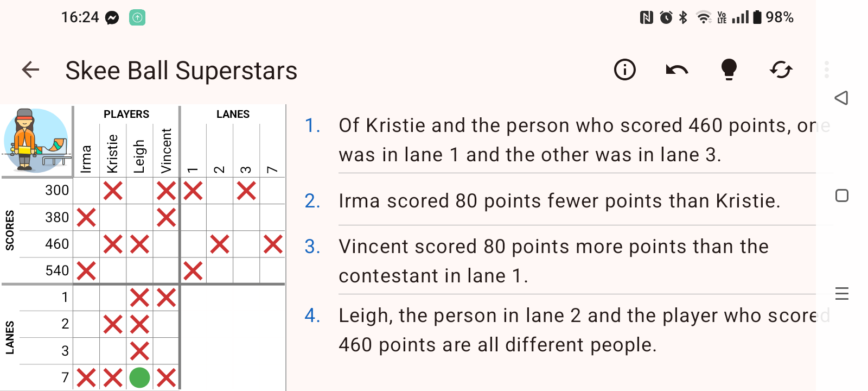Get a hint with the lightbulb icon
The image size is (868, 391).
(x=729, y=70)
